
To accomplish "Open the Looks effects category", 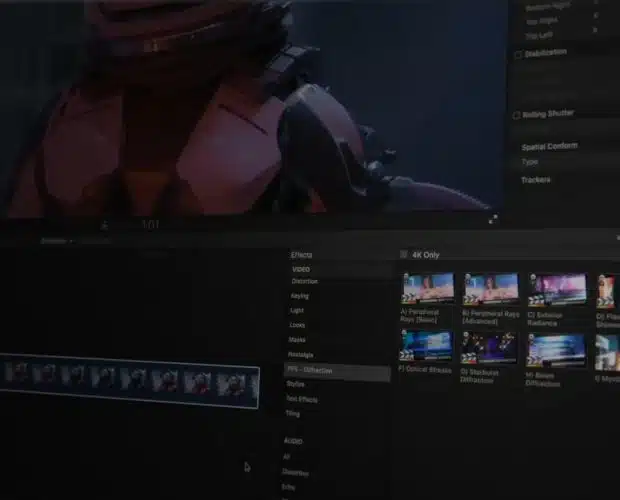I will [x=297, y=325].
